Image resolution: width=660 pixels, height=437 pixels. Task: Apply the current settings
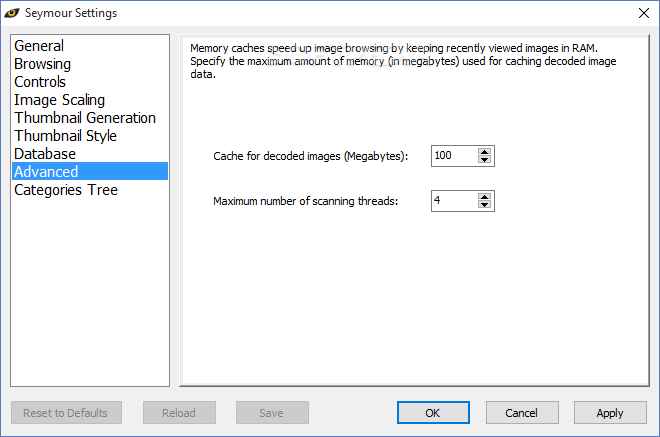[x=610, y=413]
